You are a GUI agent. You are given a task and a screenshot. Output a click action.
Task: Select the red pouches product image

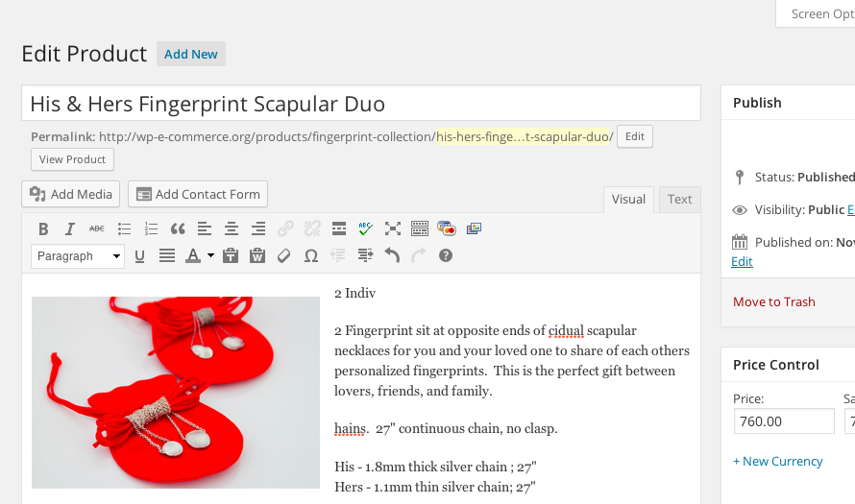pos(176,393)
